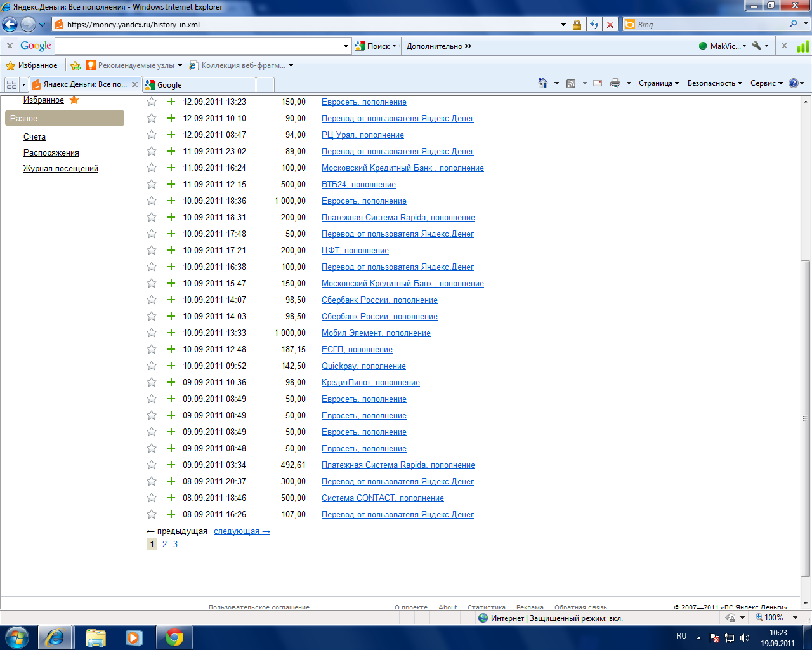The width and height of the screenshot is (812, 650).
Task: Open the Безопасность dropdown menu
Action: pos(714,83)
